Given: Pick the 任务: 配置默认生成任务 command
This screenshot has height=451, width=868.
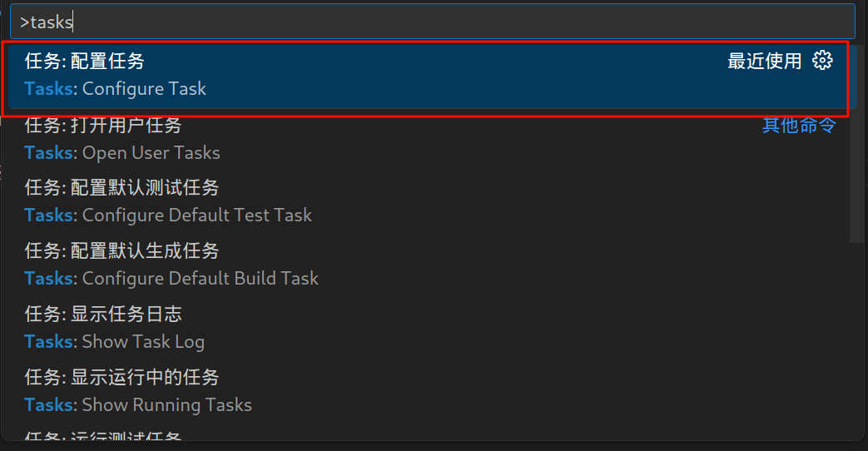Looking at the screenshot, I should (122, 250).
